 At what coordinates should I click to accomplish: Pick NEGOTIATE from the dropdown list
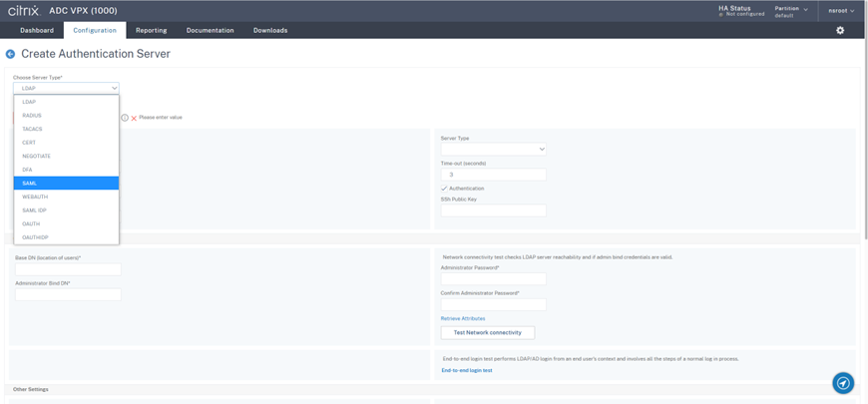click(x=67, y=156)
